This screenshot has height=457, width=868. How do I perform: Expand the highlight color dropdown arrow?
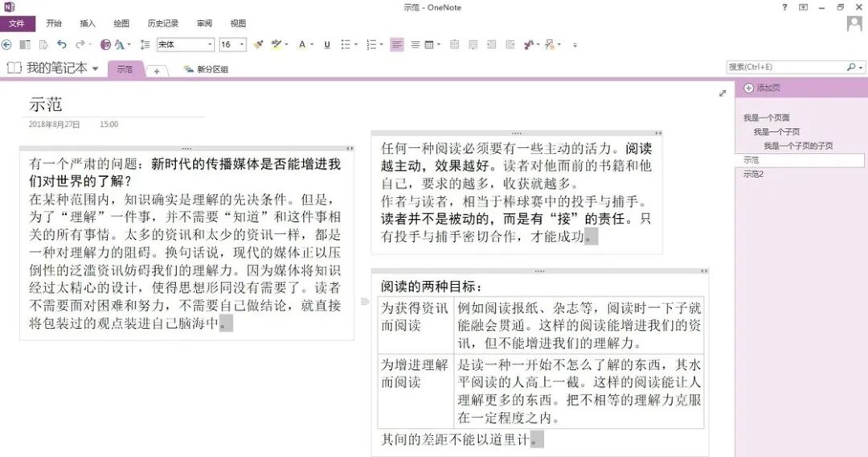[x=286, y=44]
